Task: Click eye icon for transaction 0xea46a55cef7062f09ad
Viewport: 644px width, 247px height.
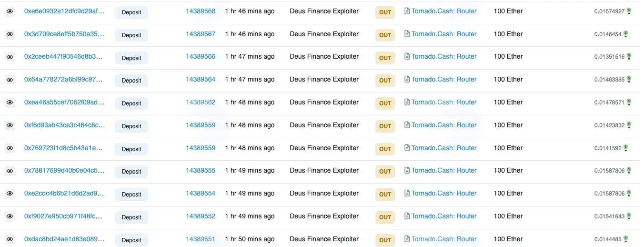Action: (x=10, y=103)
